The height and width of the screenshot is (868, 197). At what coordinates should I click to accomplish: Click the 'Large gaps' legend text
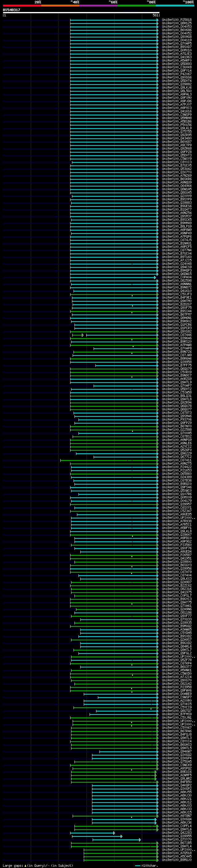(13, 865)
